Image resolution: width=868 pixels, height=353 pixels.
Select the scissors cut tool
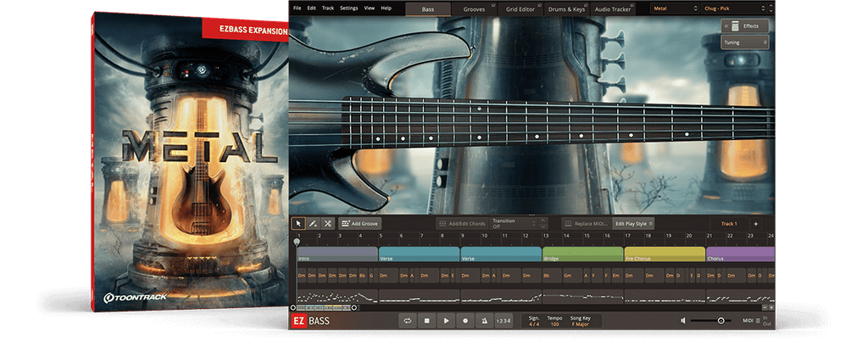[x=328, y=223]
